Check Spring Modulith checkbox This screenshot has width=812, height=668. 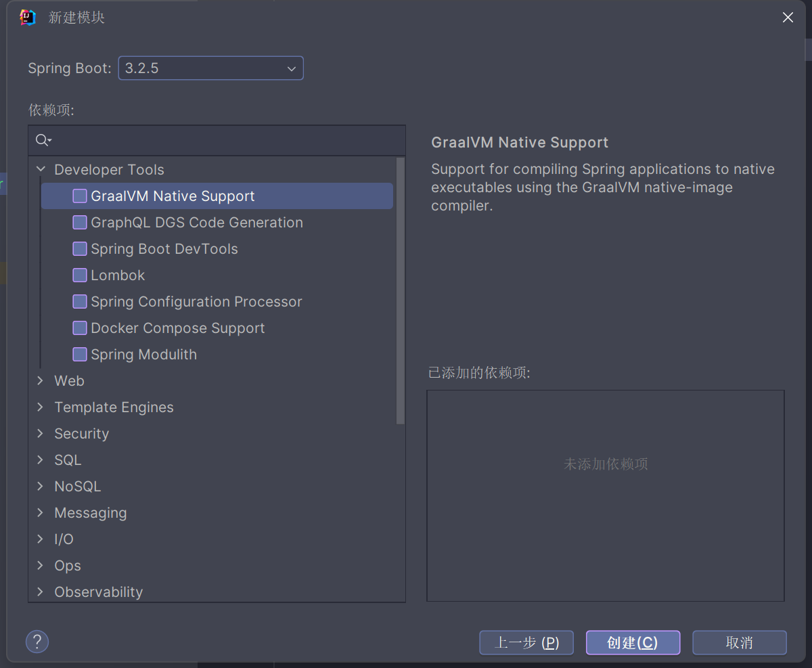tap(80, 355)
